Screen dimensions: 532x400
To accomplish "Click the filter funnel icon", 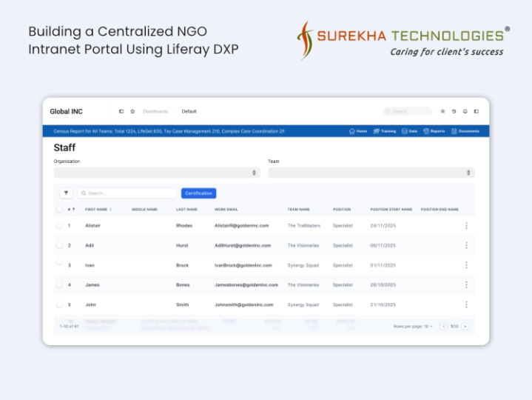I will (66, 193).
